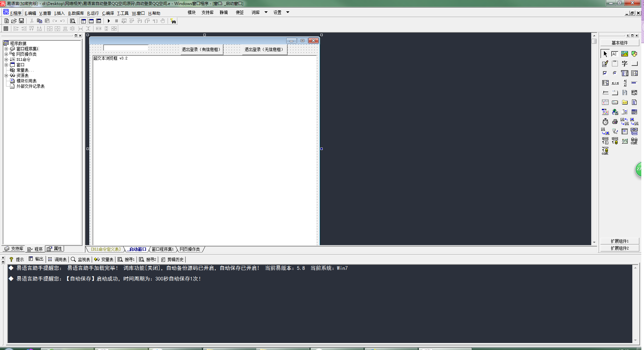The width and height of the screenshot is (644, 350).
Task: Select the printer component icon
Action: pyautogui.click(x=615, y=122)
